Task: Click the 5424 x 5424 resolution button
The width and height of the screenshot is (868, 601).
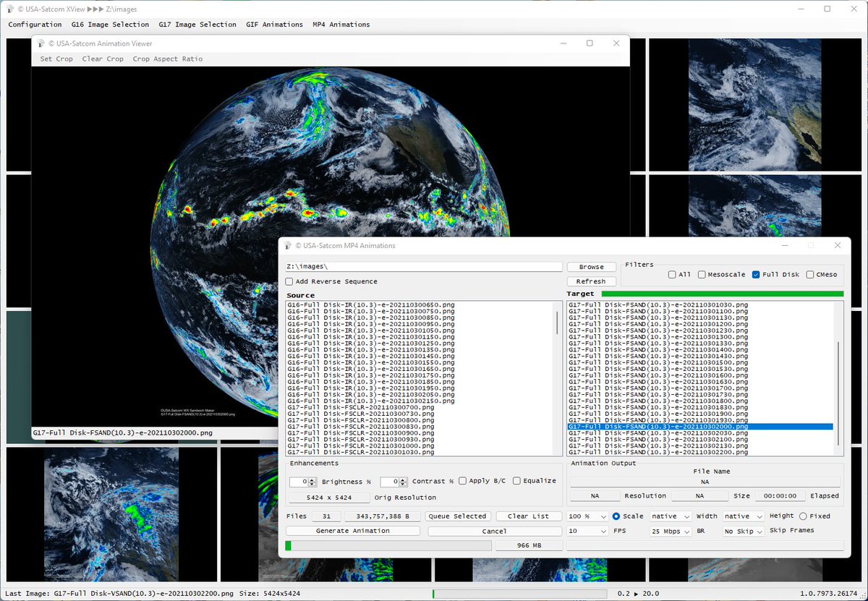Action: pyautogui.click(x=329, y=498)
